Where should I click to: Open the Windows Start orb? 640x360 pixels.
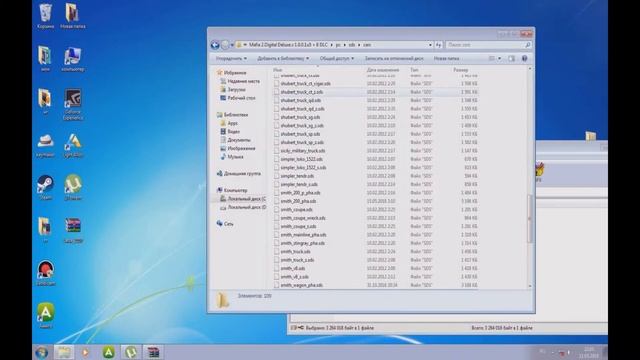[41, 352]
